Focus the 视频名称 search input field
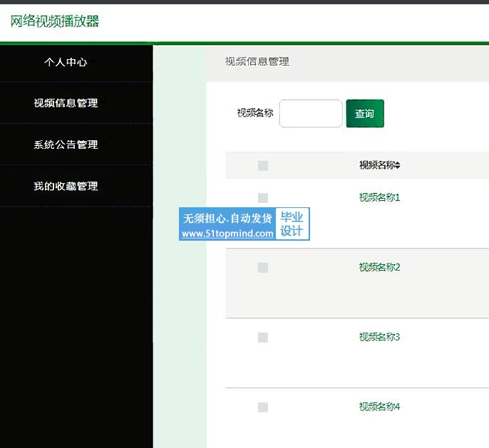489x448 pixels. 311,113
